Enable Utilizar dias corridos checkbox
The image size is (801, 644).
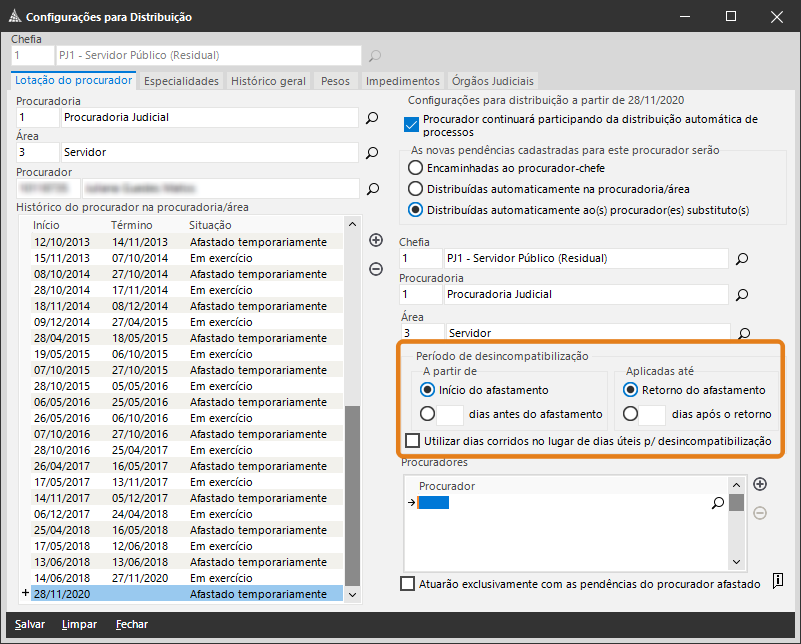point(412,441)
